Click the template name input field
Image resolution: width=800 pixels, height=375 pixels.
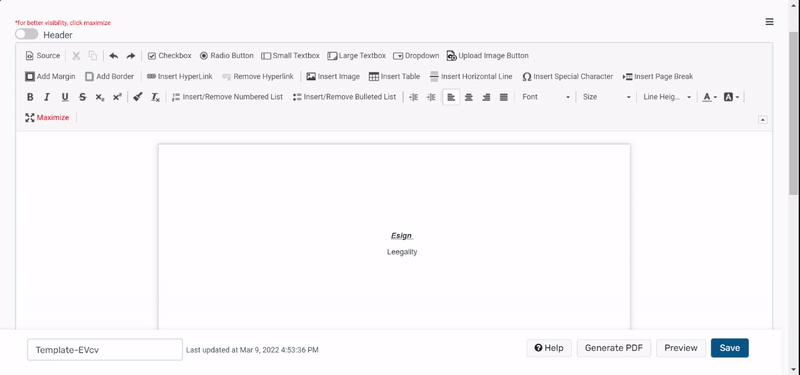[105, 349]
